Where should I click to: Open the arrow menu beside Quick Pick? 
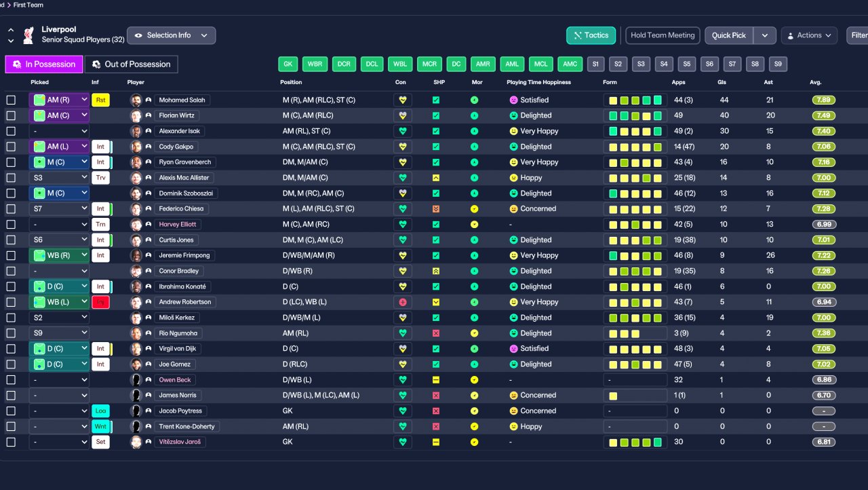point(765,35)
